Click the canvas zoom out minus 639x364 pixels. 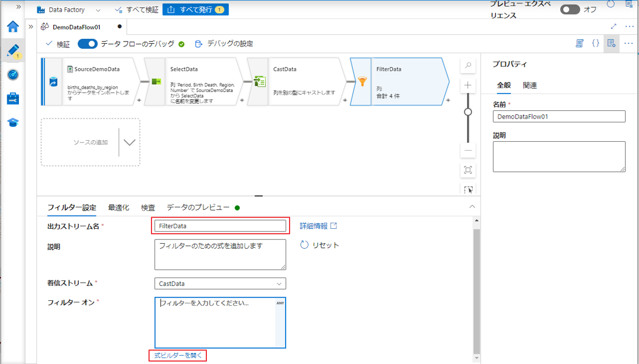pos(468,151)
